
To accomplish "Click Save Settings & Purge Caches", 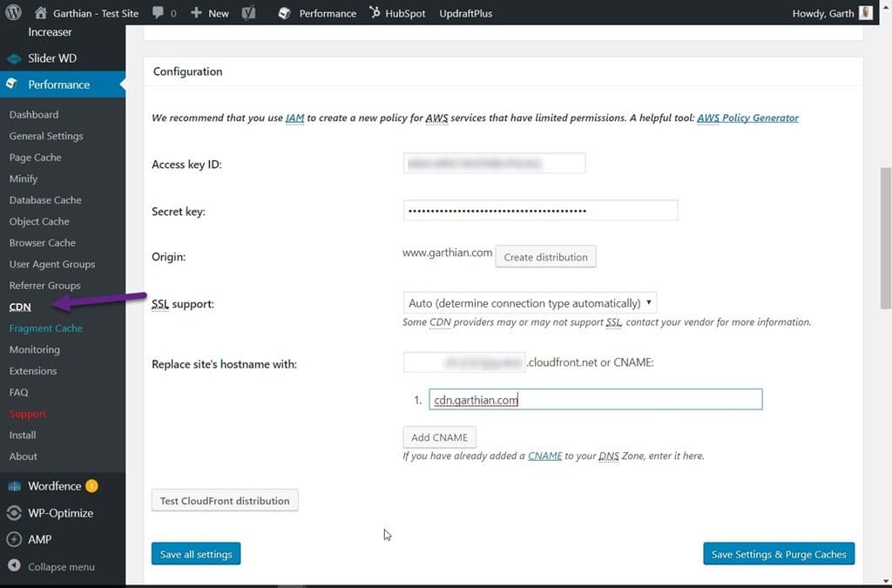I will [x=779, y=554].
